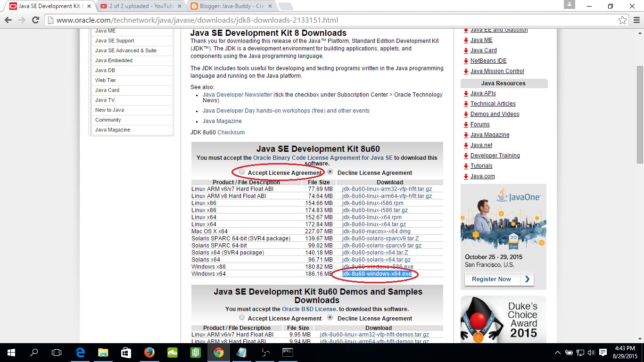Expand hidden system tray icons chevron
Image resolution: width=644 pixels, height=362 pixels.
[558, 353]
